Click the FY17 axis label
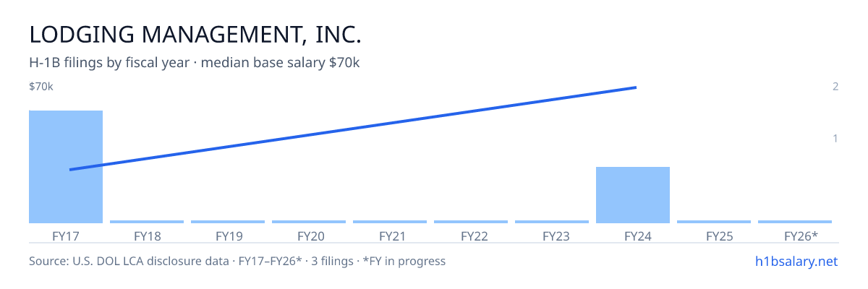This screenshot has height=289, width=868. pyautogui.click(x=66, y=236)
